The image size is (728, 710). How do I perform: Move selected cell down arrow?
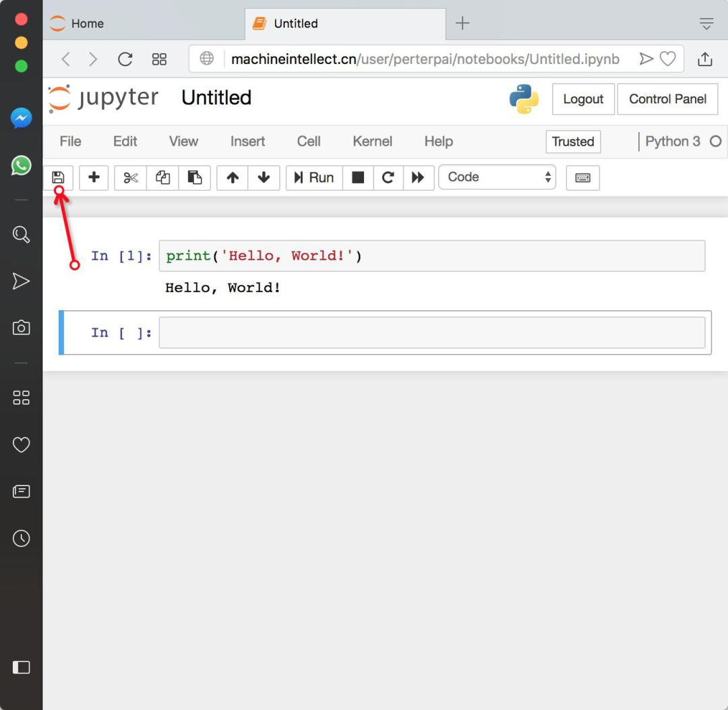(x=264, y=177)
